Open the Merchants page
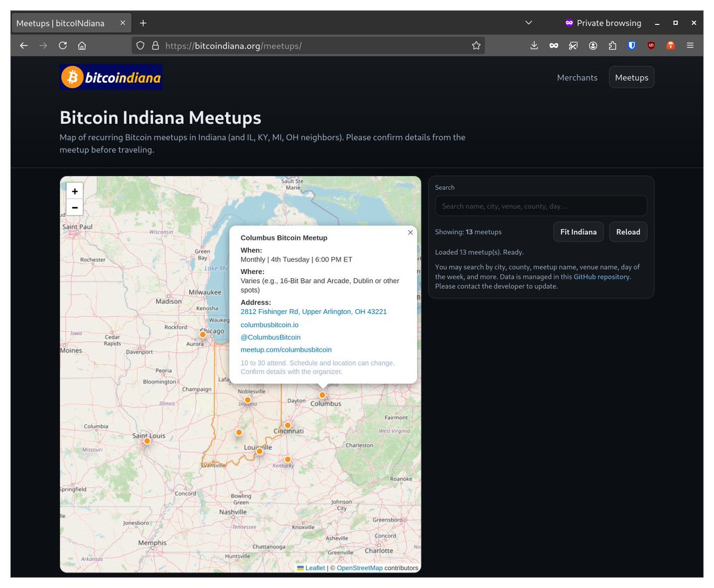 pos(577,77)
